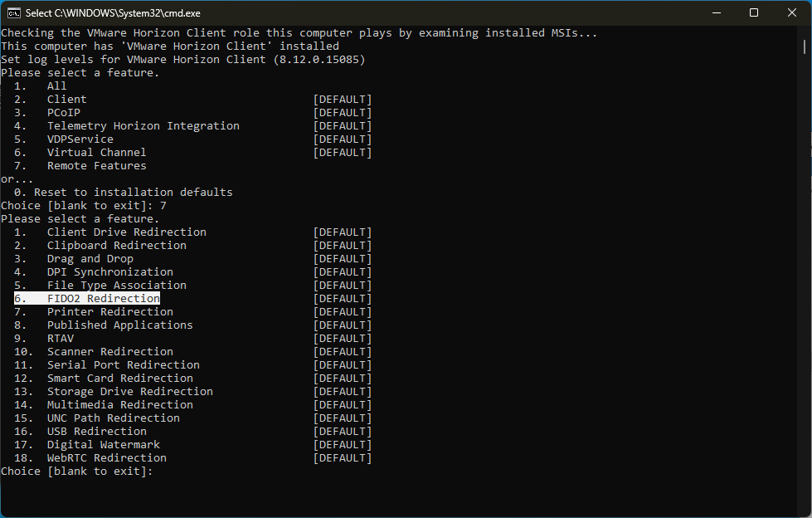Click the DEFAULT tag beside PCoIP
The height and width of the screenshot is (518, 812).
(343, 113)
